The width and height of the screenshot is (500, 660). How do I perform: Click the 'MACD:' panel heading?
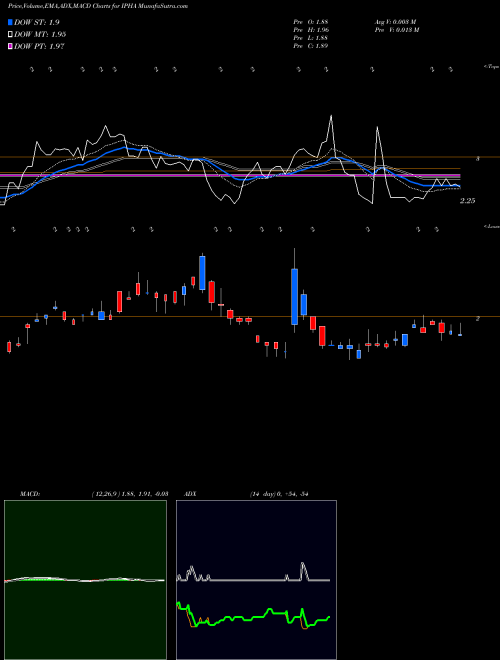(30, 494)
